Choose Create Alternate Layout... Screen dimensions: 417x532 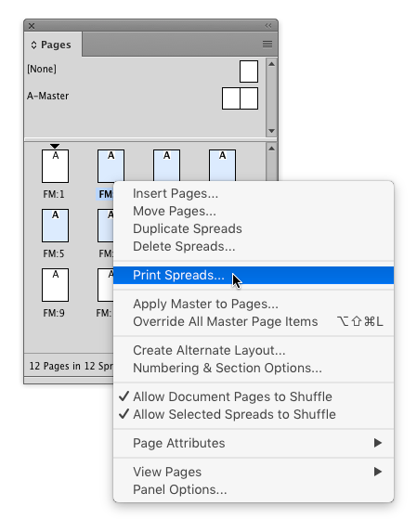point(254,350)
